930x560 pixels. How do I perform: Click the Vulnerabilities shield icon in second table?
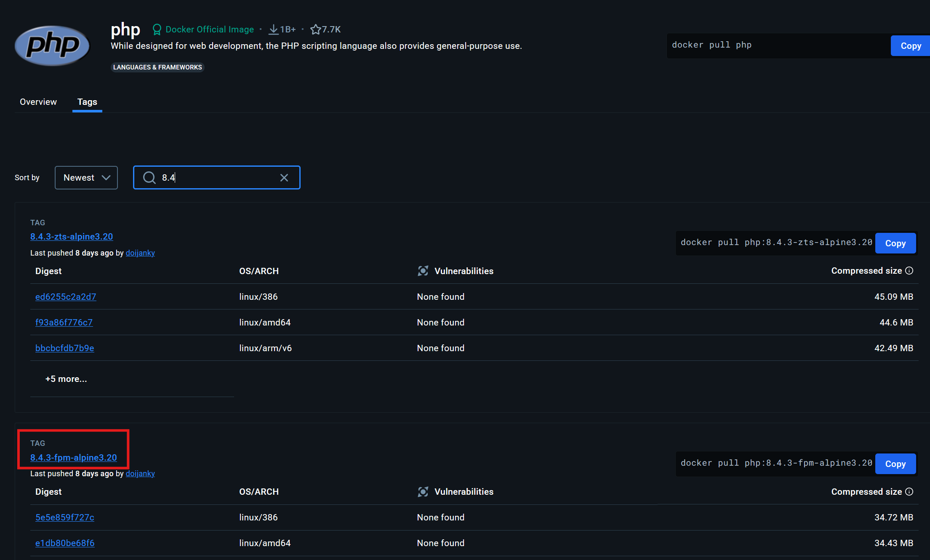pos(423,491)
